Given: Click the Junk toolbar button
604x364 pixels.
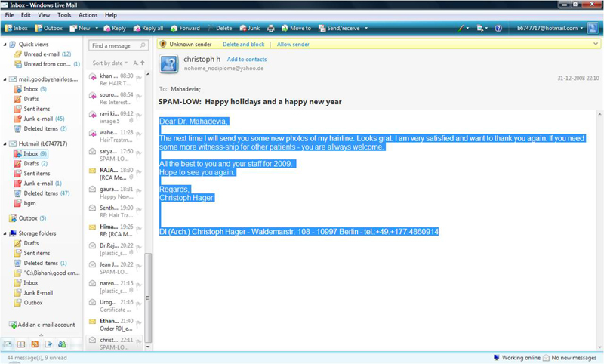Looking at the screenshot, I should 249,28.
